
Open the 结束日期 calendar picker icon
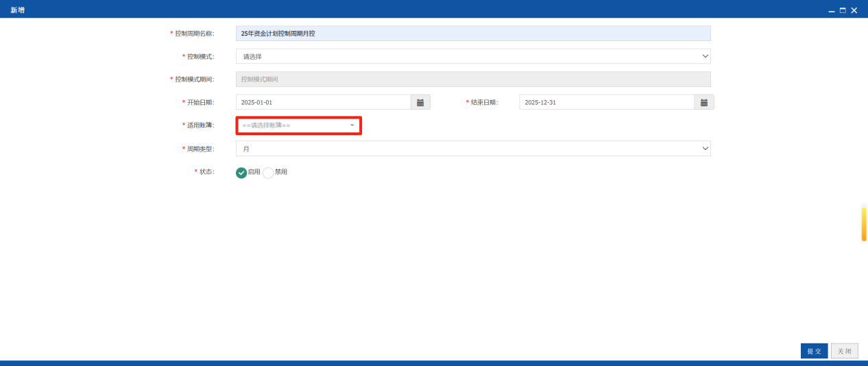[x=704, y=102]
